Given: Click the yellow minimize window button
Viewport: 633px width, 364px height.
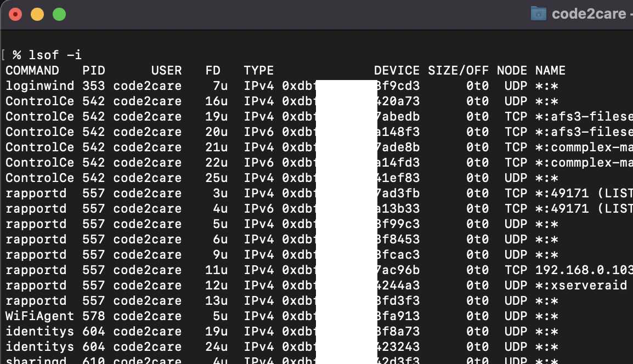Looking at the screenshot, I should [37, 14].
